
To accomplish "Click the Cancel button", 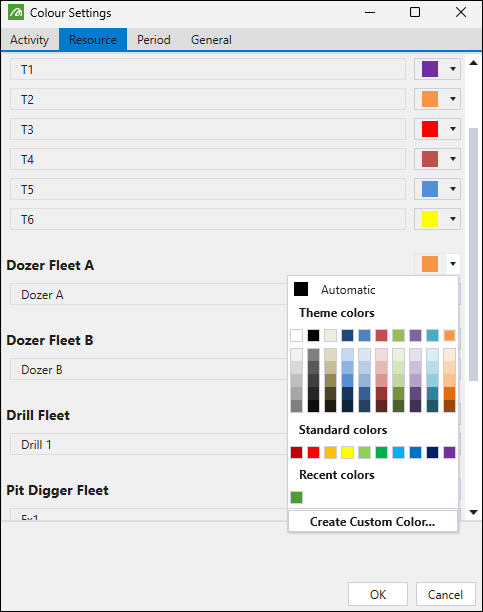I will point(446,594).
